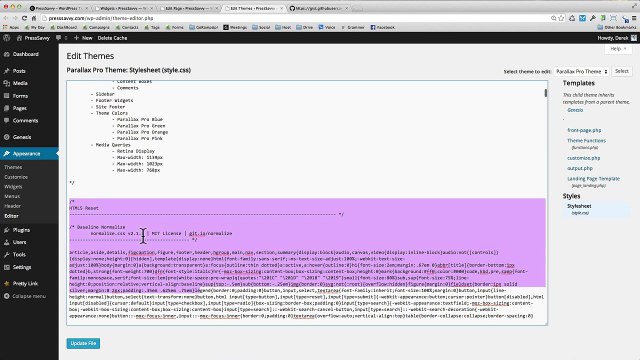Go to Header under Appearance
Image resolution: width=640 pixels, height=360 pixels.
click(13, 206)
